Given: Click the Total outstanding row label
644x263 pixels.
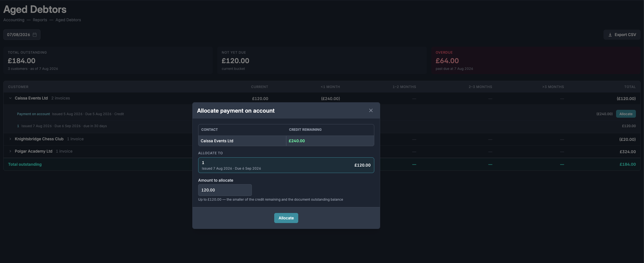Looking at the screenshot, I should click(25, 164).
